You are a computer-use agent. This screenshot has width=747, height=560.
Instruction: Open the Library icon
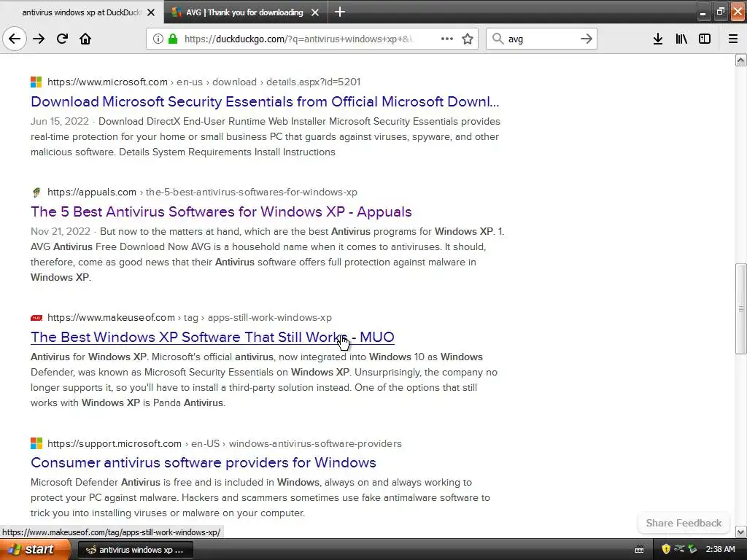[681, 39]
